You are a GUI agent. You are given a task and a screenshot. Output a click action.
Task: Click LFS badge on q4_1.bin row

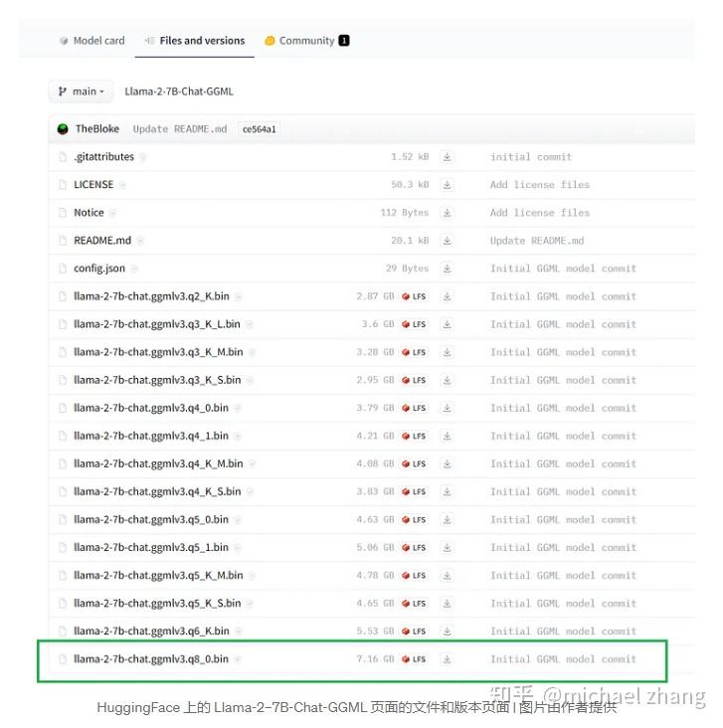point(414,436)
